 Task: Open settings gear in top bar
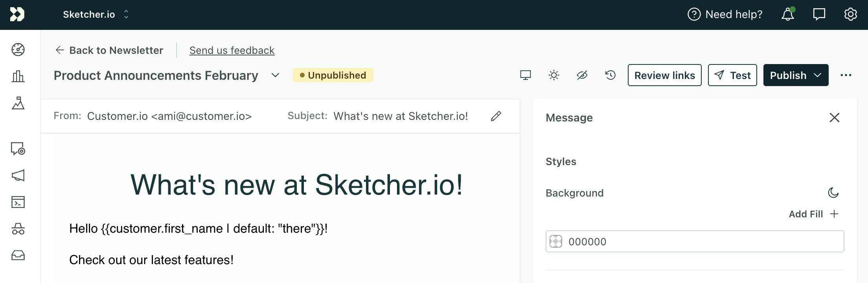click(x=851, y=15)
